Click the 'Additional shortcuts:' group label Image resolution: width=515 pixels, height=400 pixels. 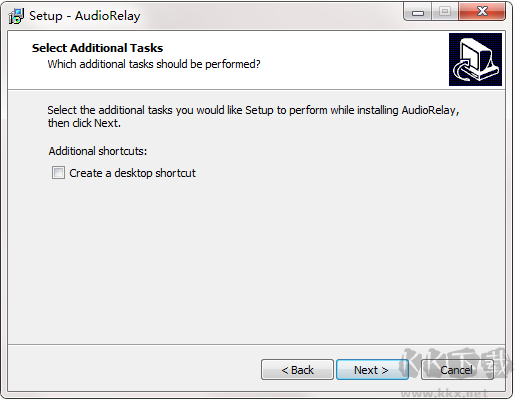pos(98,151)
